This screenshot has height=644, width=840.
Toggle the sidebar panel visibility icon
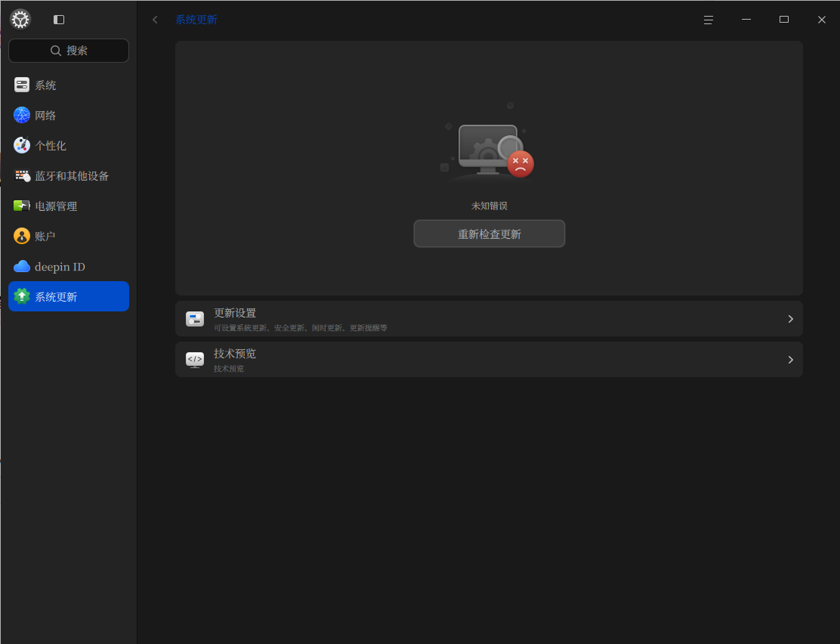(59, 20)
